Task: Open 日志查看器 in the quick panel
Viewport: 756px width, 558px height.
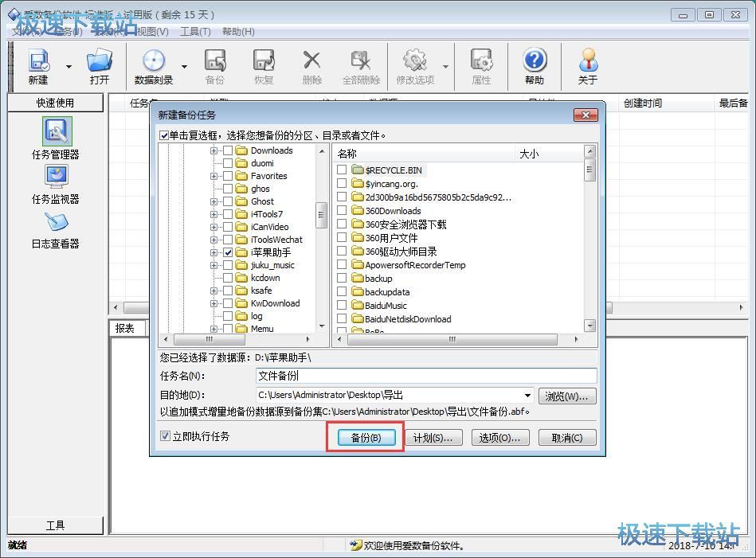Action: coord(54,230)
